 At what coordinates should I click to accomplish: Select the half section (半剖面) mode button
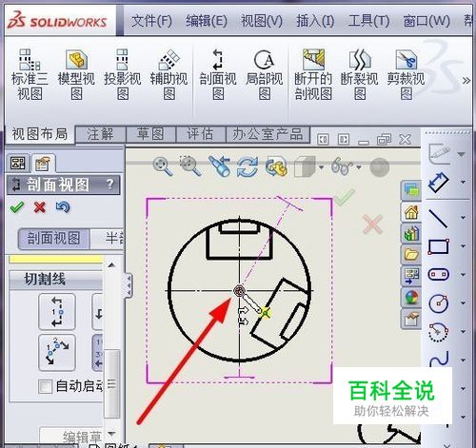(x=108, y=239)
